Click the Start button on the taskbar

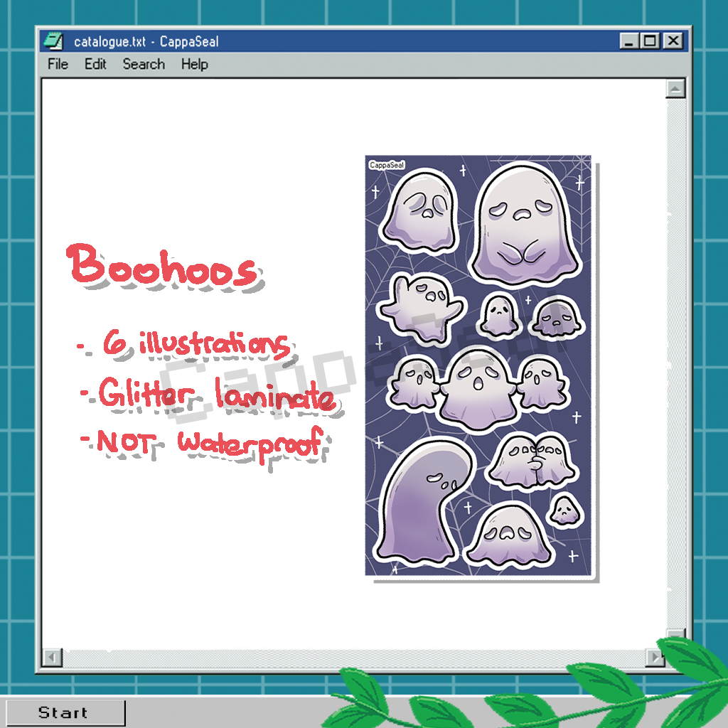pos(63,713)
